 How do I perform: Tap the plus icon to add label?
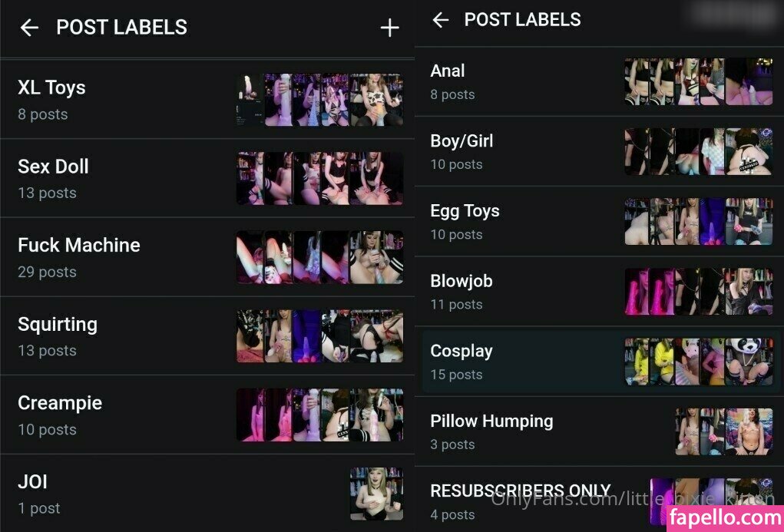click(x=389, y=28)
